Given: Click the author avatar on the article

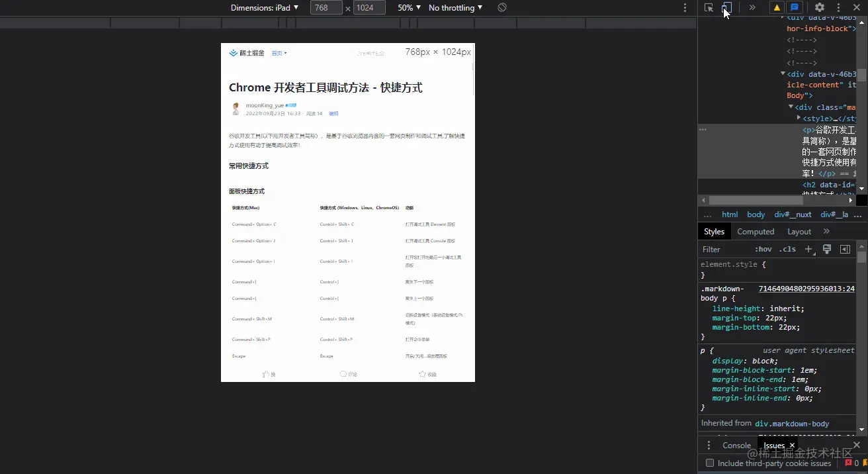Looking at the screenshot, I should (235, 108).
